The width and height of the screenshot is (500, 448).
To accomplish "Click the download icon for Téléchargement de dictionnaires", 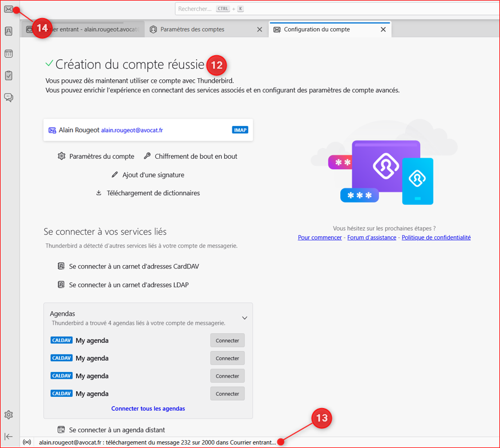I will (x=99, y=192).
